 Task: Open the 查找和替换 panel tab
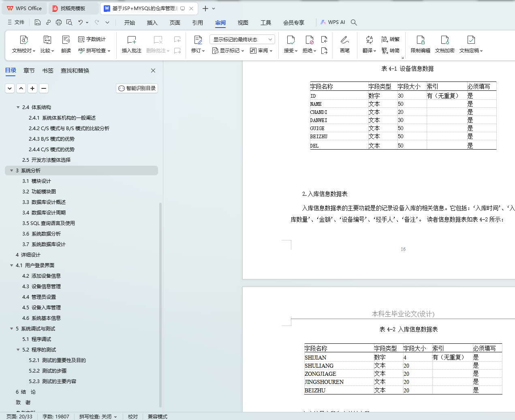pyautogui.click(x=75, y=71)
